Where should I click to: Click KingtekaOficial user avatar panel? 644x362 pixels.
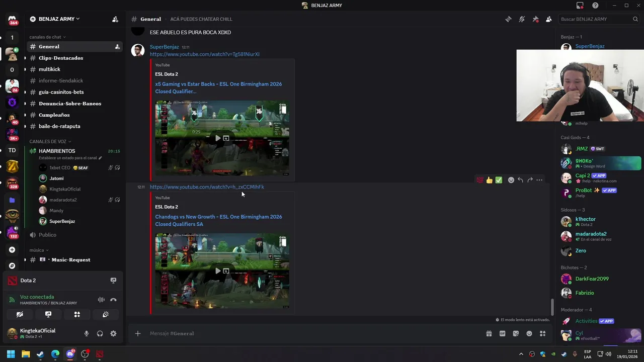(x=33, y=333)
